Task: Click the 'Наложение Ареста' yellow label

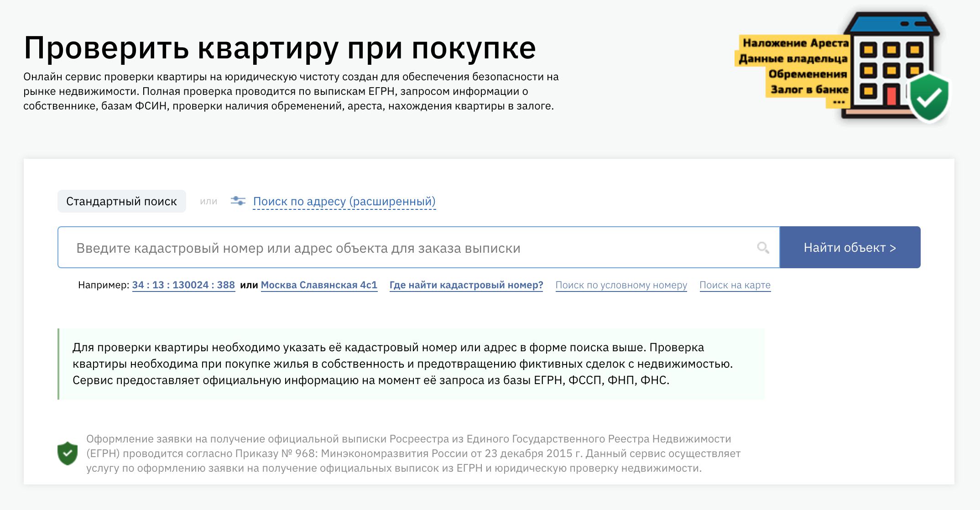Action: (x=795, y=43)
